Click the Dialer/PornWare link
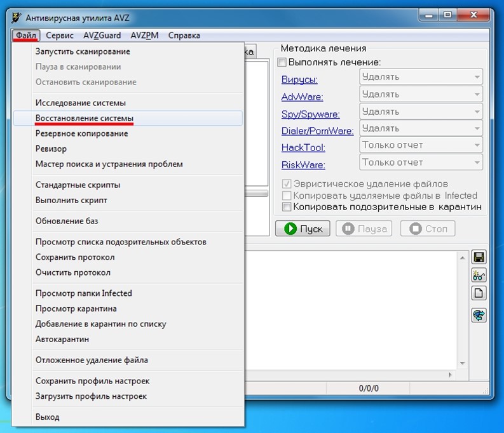Image resolution: width=504 pixels, height=433 pixels. pyautogui.click(x=317, y=131)
